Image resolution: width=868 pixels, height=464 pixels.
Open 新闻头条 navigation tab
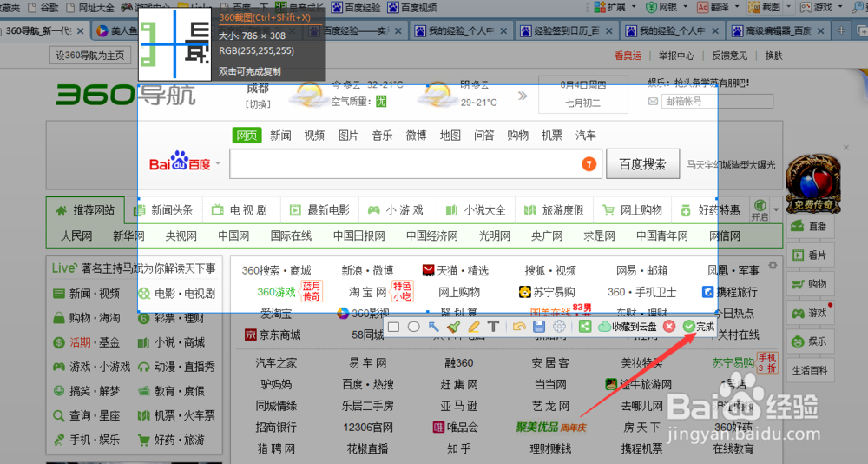click(x=164, y=210)
